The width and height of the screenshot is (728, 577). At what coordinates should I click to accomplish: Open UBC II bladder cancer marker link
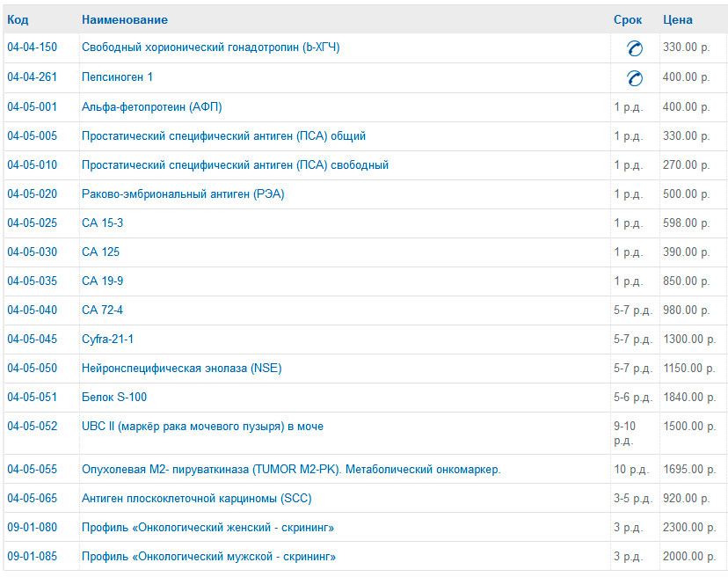point(202,427)
